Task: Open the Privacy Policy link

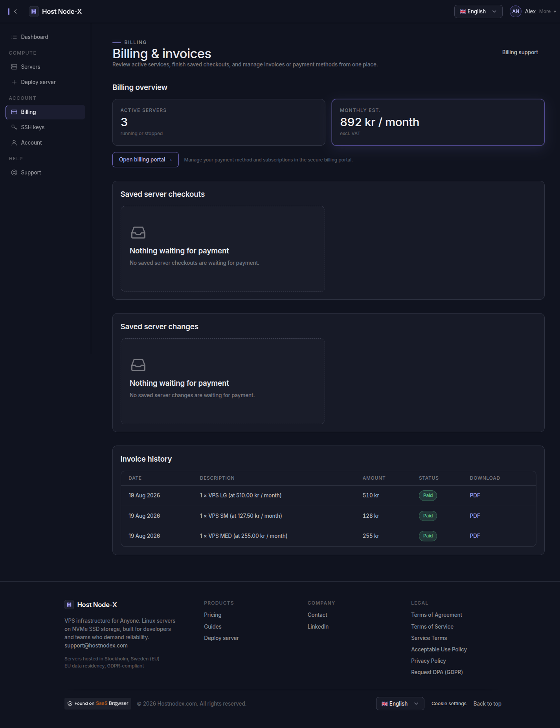Action: 428,661
